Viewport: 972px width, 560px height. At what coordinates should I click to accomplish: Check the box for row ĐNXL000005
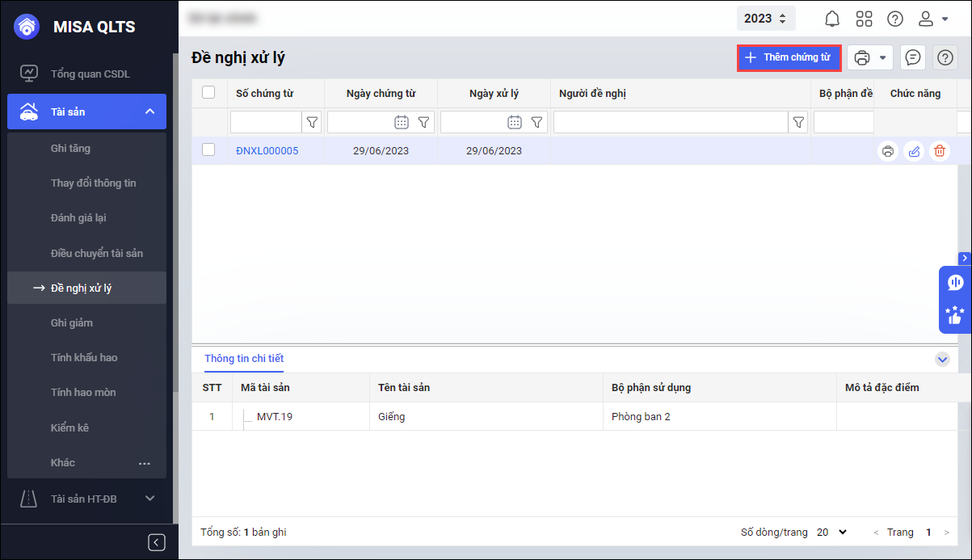[208, 150]
